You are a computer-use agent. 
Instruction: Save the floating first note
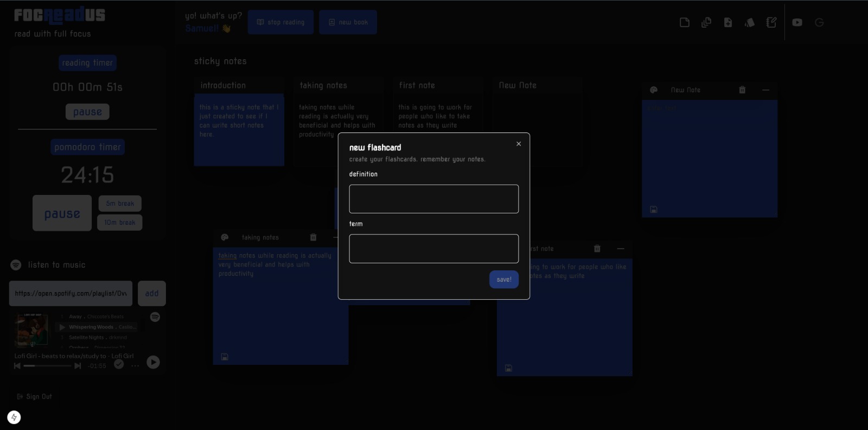tap(508, 368)
